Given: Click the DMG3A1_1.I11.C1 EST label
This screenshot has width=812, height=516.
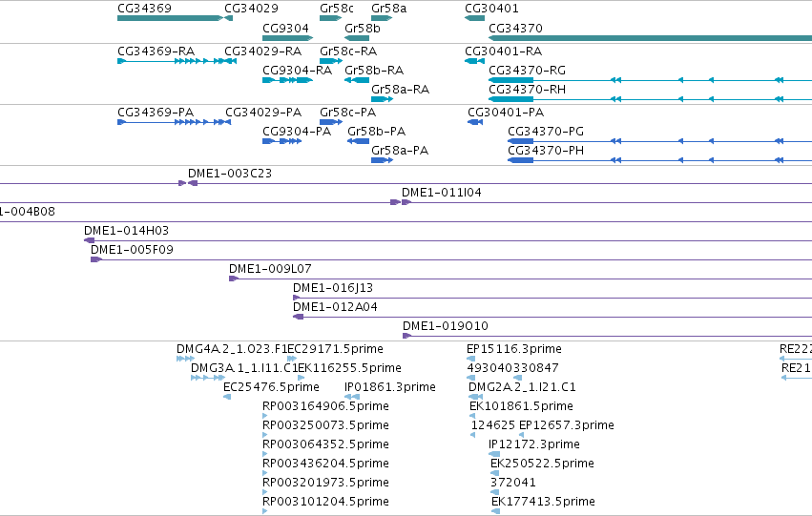Looking at the screenshot, I should [244, 368].
